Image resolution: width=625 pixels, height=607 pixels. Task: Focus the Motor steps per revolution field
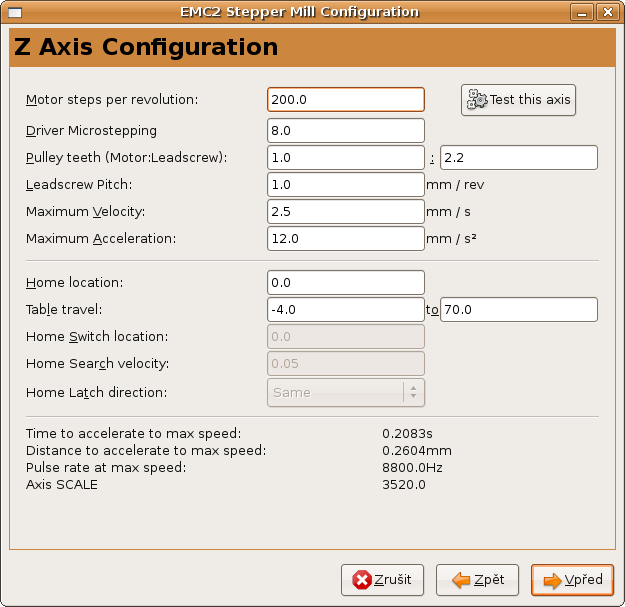(x=346, y=100)
